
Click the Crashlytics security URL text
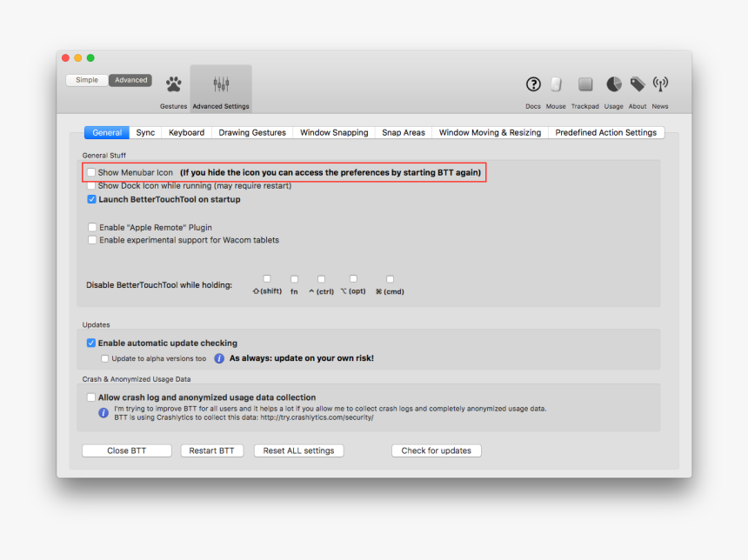(317, 417)
